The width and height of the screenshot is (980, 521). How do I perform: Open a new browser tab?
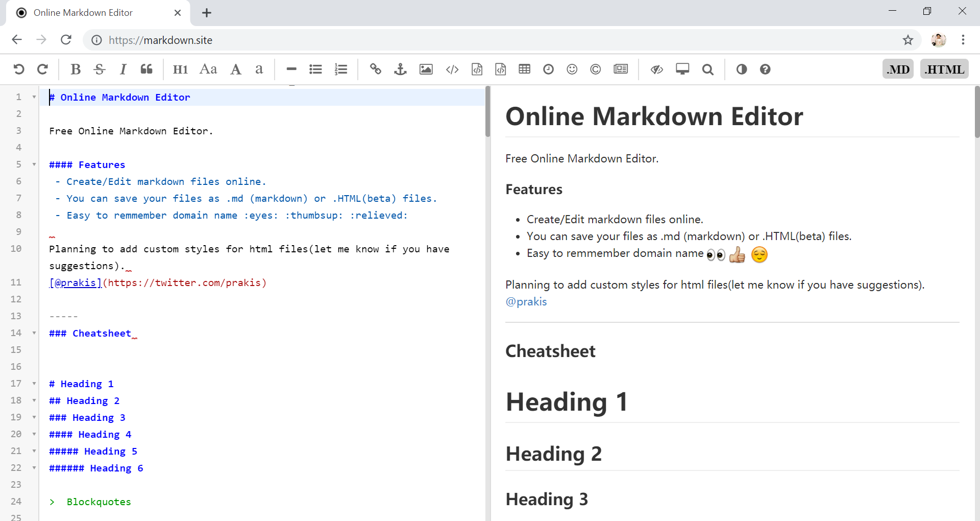click(x=206, y=13)
